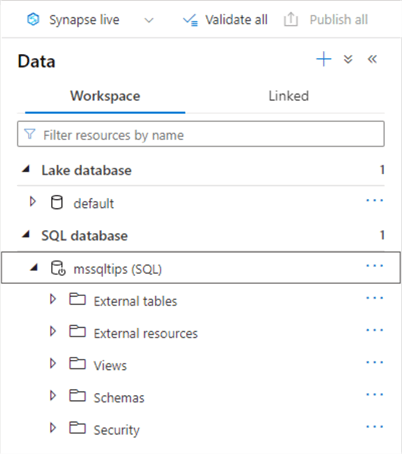Select the 'Schemas' label

(x=119, y=398)
